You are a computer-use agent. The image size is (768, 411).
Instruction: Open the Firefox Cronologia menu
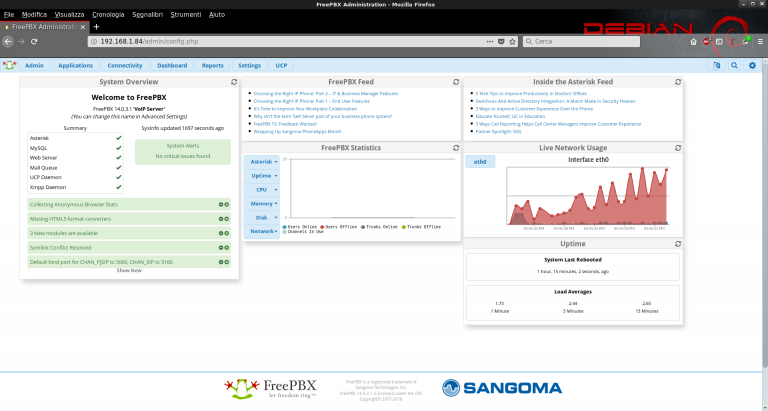point(108,15)
